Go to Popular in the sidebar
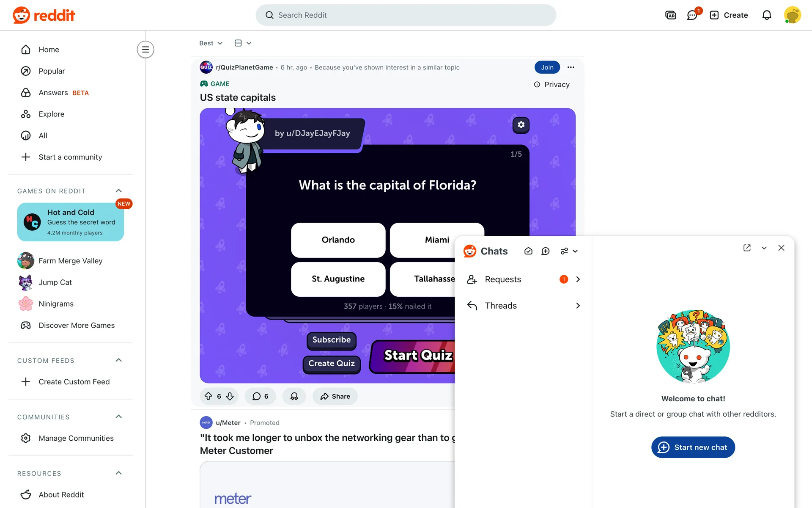812x508 pixels. (52, 71)
